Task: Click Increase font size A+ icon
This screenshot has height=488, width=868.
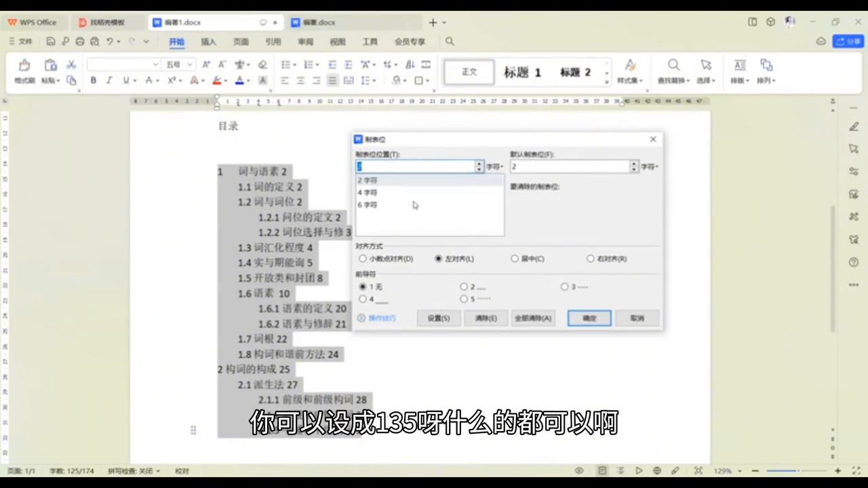Action: pyautogui.click(x=206, y=65)
